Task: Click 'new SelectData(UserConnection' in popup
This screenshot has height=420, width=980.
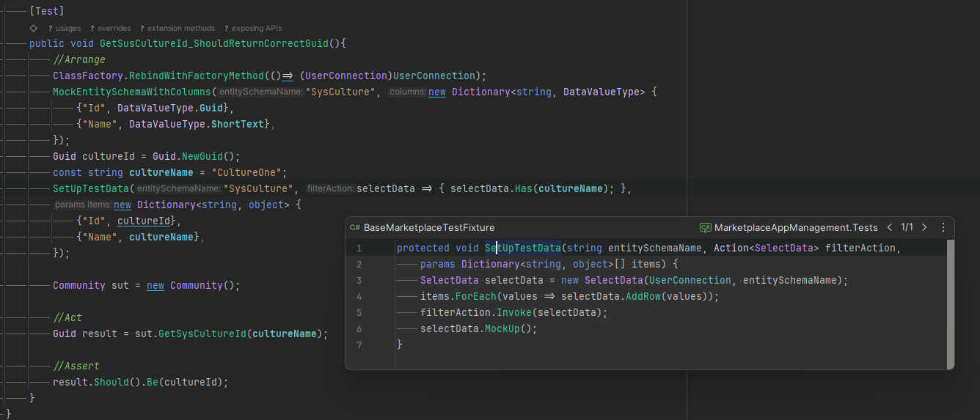Action: (646, 281)
